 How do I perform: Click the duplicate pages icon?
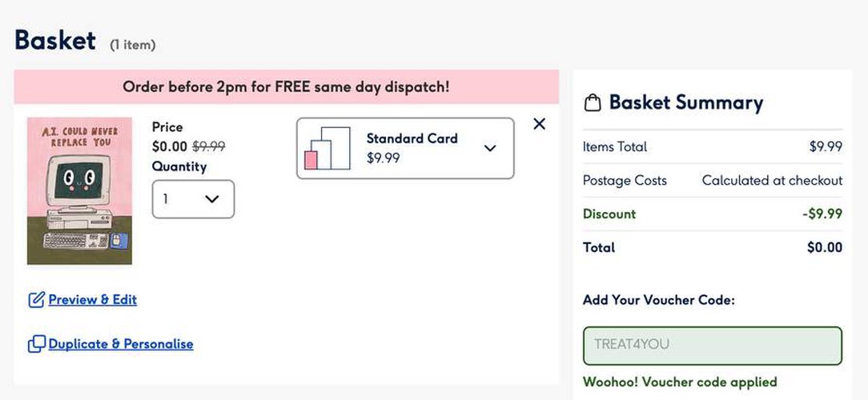click(36, 344)
